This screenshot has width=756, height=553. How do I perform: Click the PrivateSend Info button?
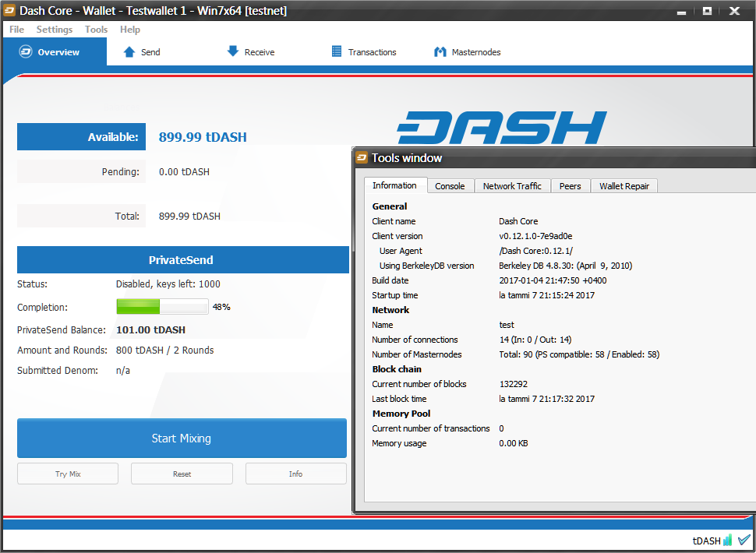click(296, 474)
